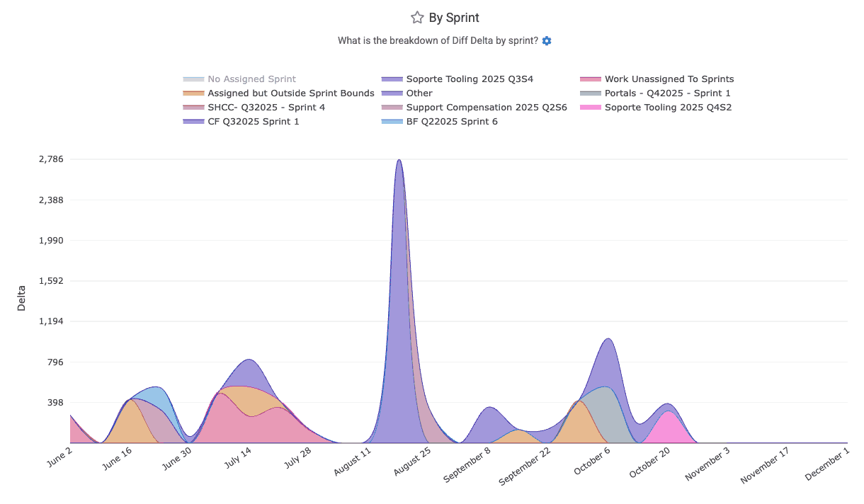Hide the SHCC- Q32025 - Sprint 4 series
864x504 pixels.
(266, 108)
